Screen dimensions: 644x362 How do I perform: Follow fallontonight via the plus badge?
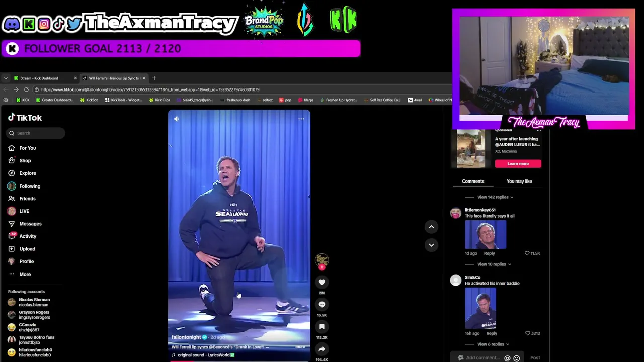[322, 267]
